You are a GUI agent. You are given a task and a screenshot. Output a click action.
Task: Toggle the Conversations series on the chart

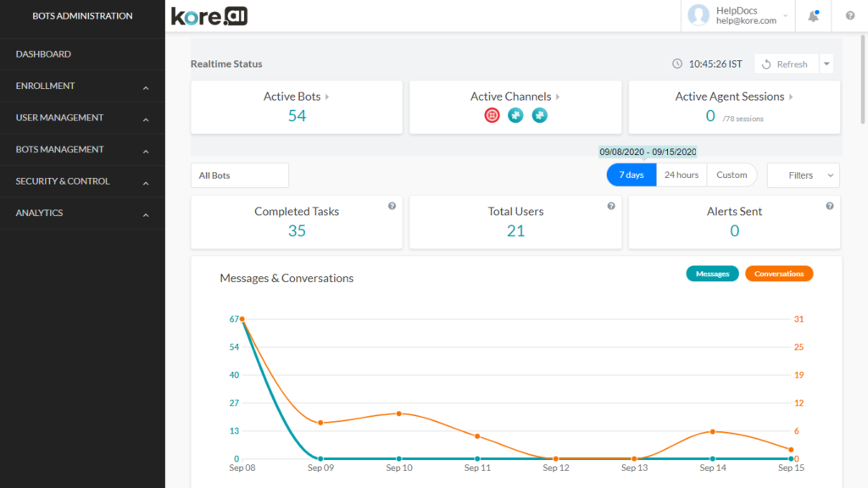pyautogui.click(x=778, y=274)
